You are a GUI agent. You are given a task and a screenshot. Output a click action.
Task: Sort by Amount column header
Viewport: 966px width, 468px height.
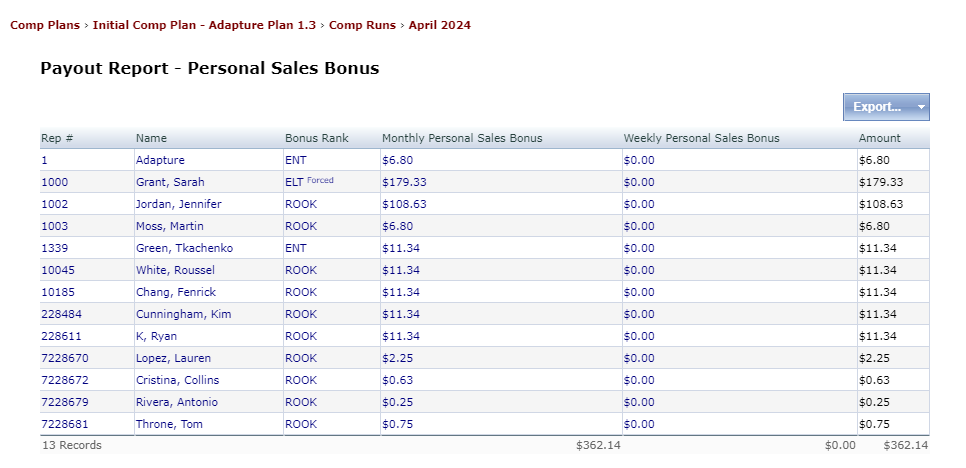point(879,138)
